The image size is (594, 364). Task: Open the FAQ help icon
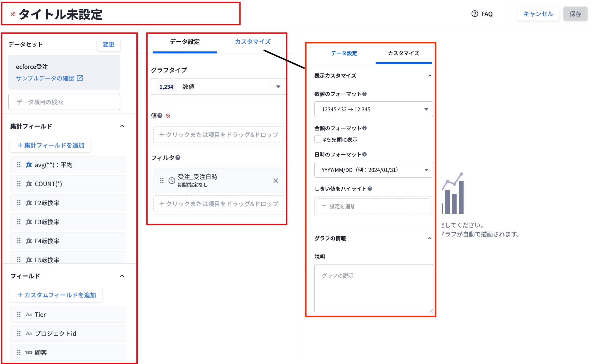click(x=475, y=14)
